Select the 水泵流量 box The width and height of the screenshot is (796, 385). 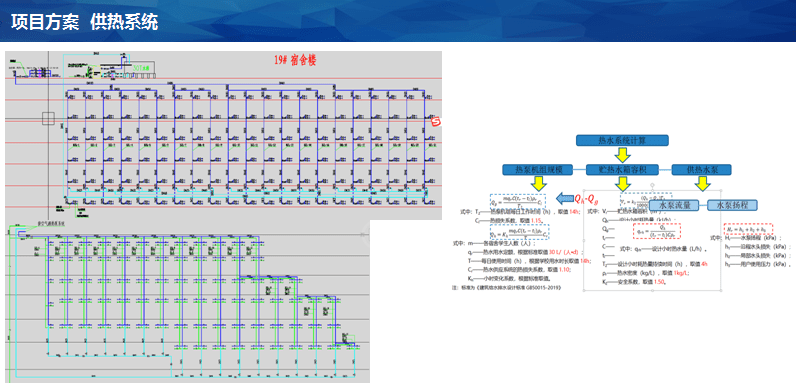pyautogui.click(x=674, y=205)
